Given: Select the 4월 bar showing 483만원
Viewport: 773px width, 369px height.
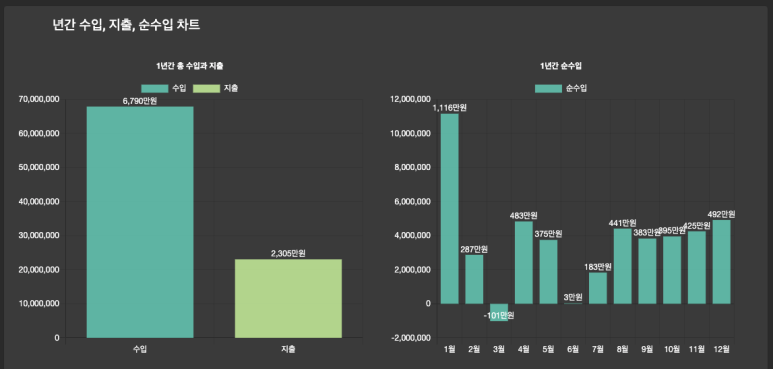Looking at the screenshot, I should (x=524, y=263).
